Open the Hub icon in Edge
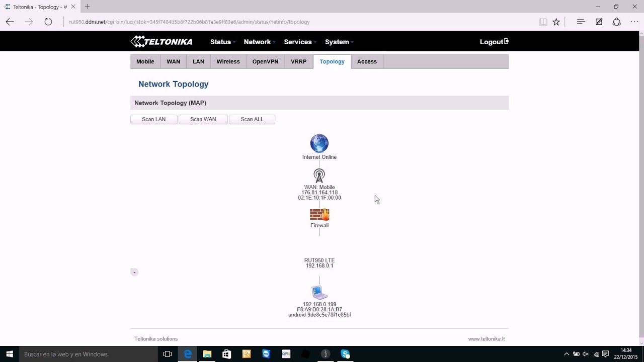Viewport: 644px width, 362px height. 581,22
